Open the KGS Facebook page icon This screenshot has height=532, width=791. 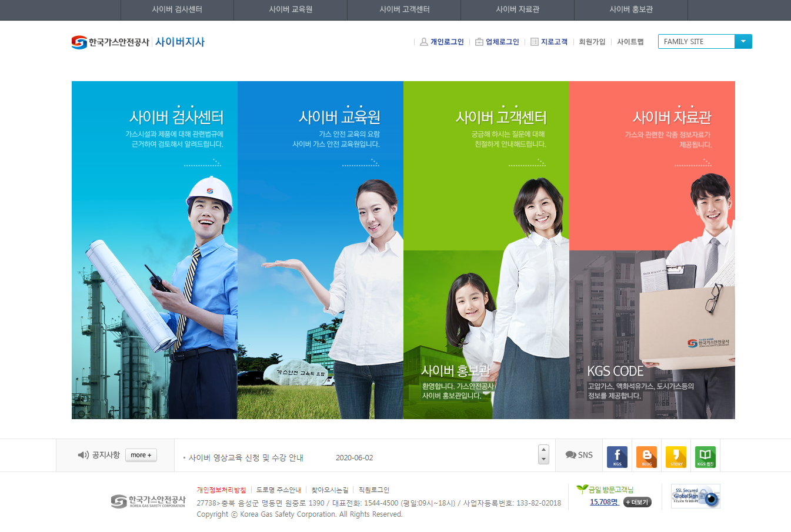617,456
